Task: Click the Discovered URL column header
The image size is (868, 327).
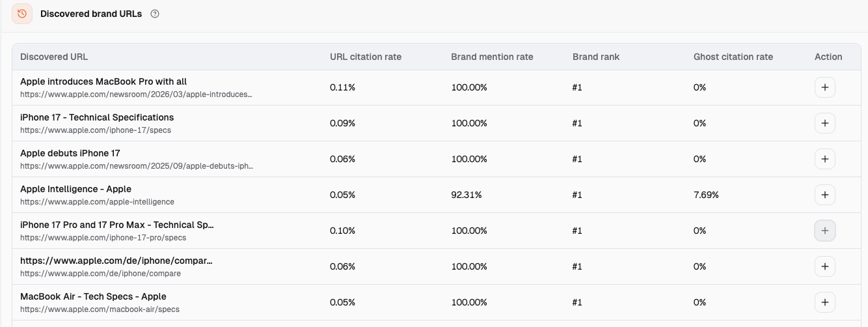Action: 54,57
